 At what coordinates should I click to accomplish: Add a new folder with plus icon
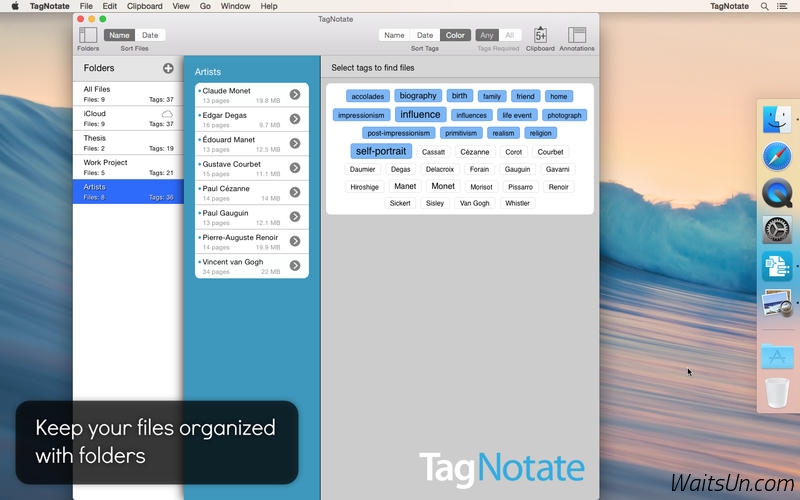(168, 68)
